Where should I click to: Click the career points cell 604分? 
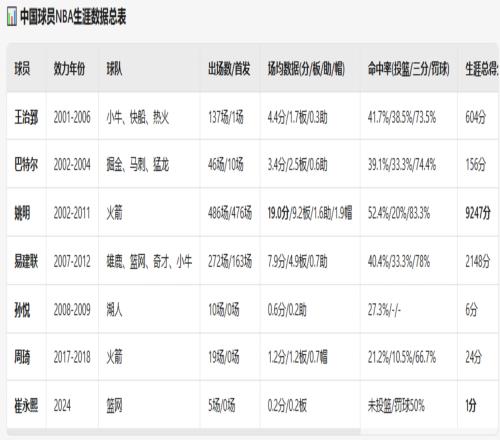click(x=476, y=117)
